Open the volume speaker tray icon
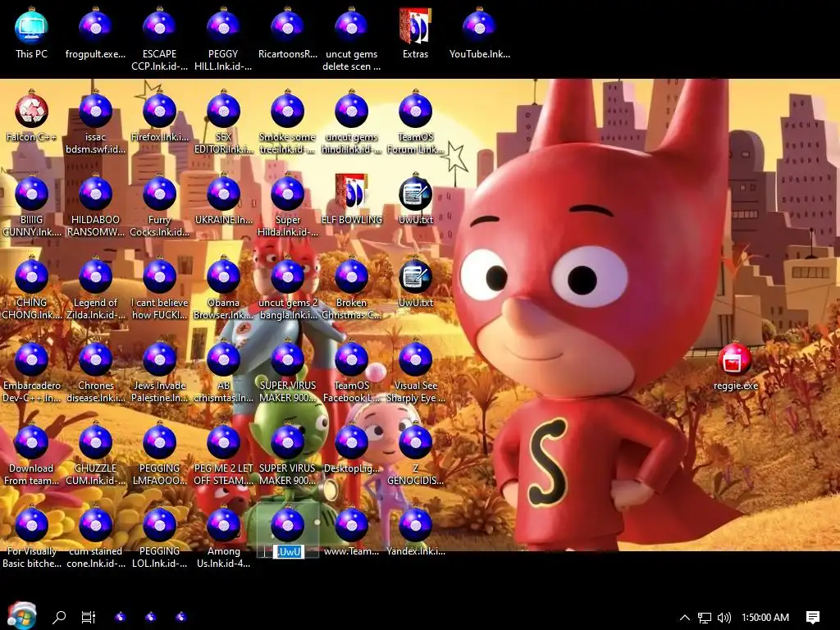The height and width of the screenshot is (630, 840). [x=724, y=618]
